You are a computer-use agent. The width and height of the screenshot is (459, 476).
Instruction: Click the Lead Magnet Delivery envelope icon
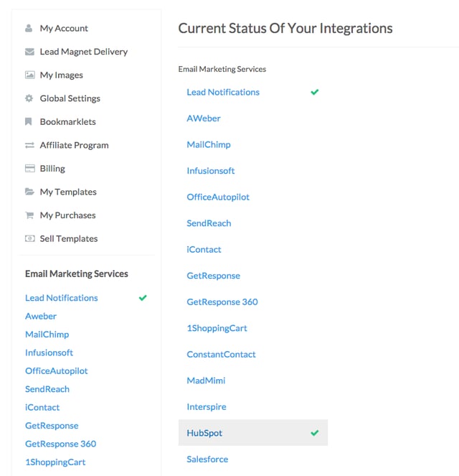(x=29, y=52)
